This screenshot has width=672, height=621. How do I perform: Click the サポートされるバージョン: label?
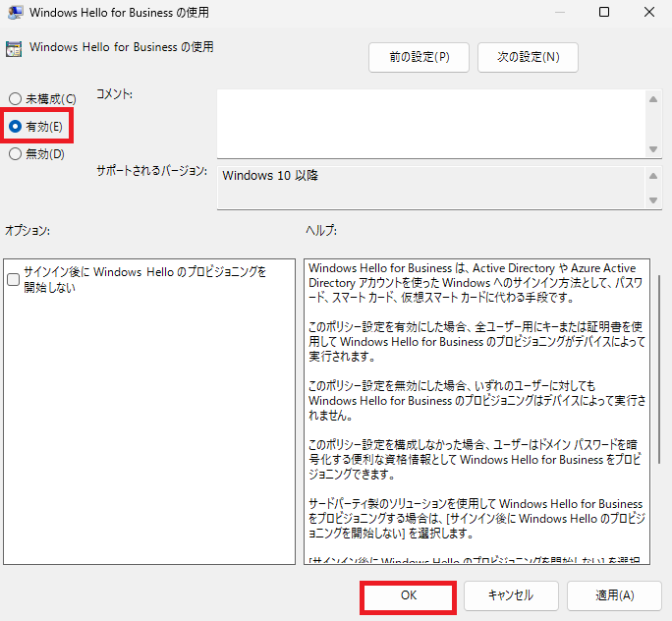pos(151,171)
